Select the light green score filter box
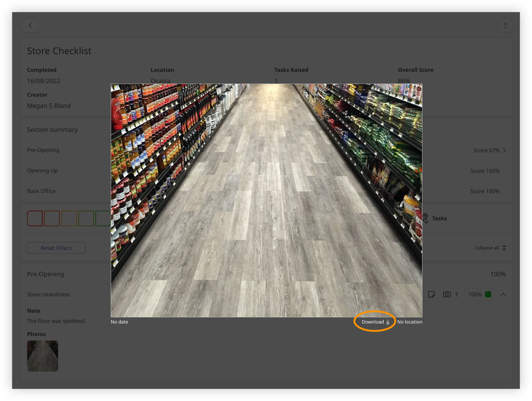532x401 pixels. 86,218
